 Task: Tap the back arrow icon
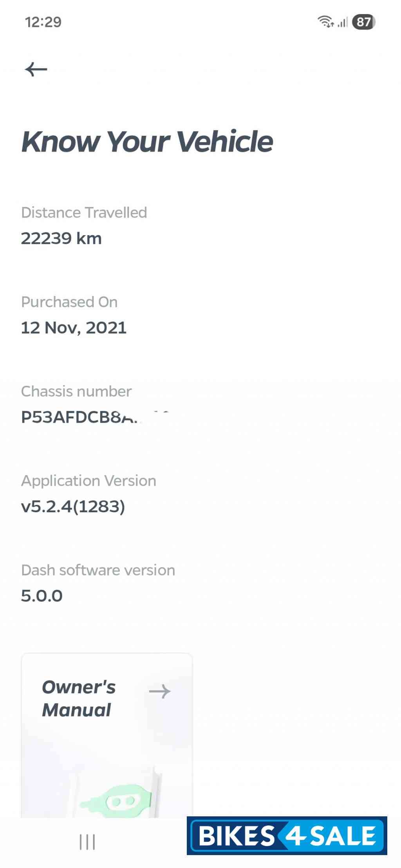(36, 70)
